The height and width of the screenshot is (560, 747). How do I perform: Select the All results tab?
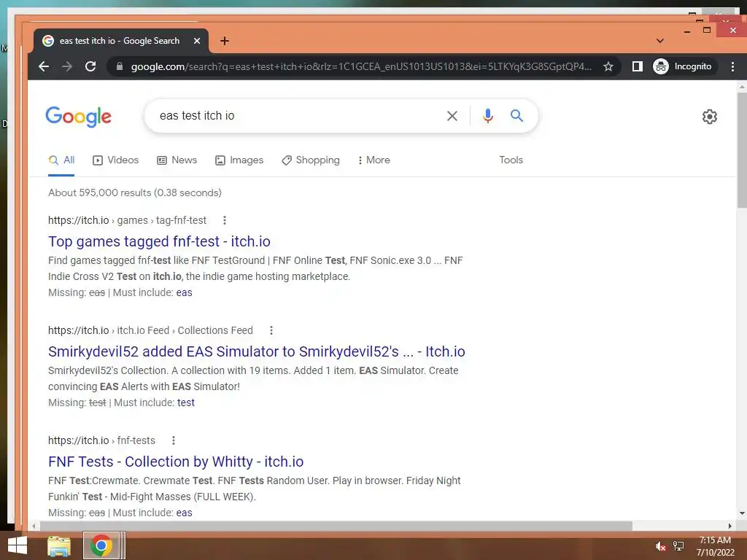point(61,160)
